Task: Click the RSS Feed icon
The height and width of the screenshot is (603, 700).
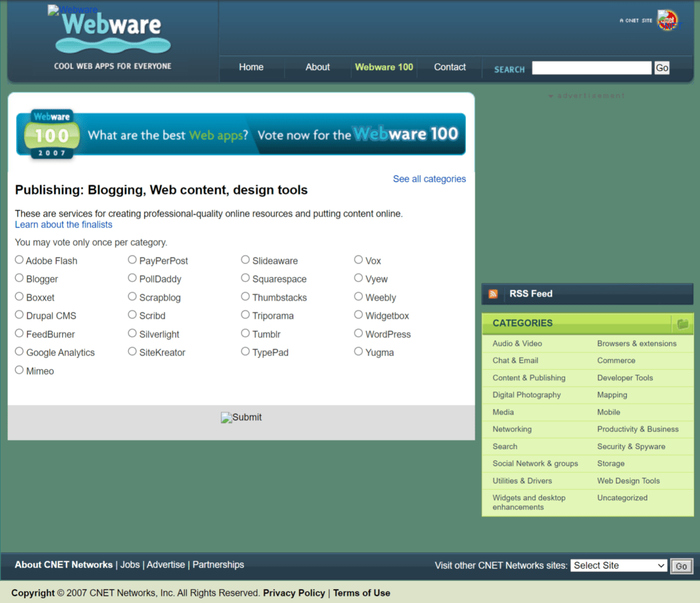Action: [x=492, y=293]
